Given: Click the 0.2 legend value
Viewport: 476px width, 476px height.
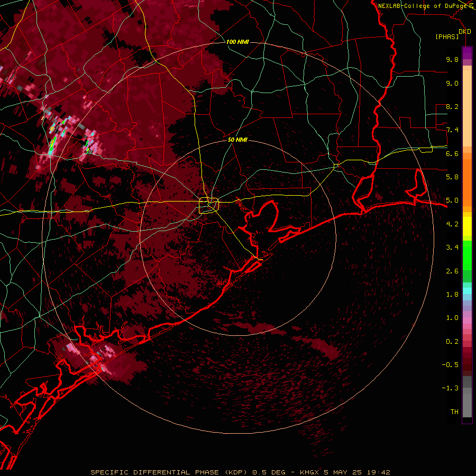Looking at the screenshot, I should pos(452,342).
